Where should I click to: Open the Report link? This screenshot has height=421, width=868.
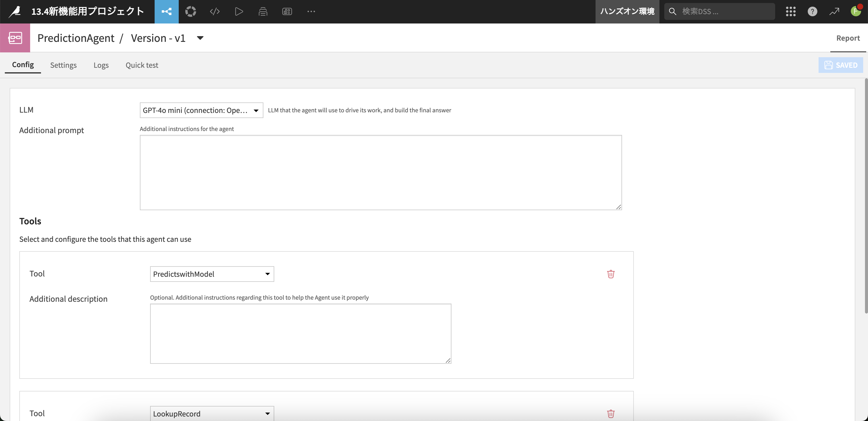click(848, 38)
